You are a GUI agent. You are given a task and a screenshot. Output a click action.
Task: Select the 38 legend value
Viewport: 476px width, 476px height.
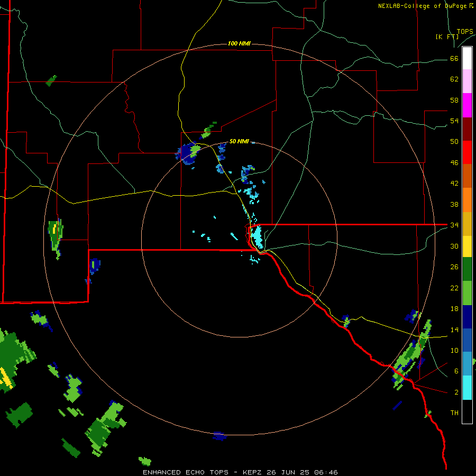point(454,204)
